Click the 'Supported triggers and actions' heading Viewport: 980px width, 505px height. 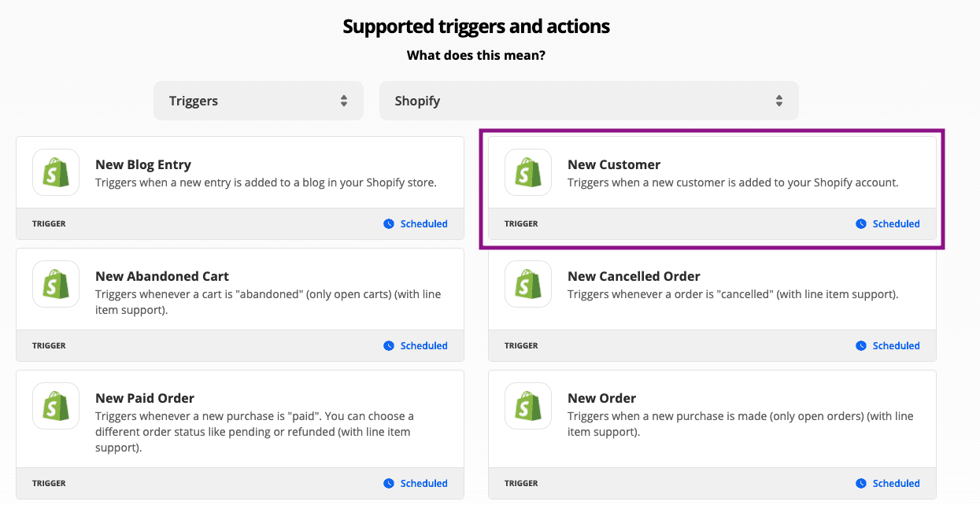[x=476, y=27]
